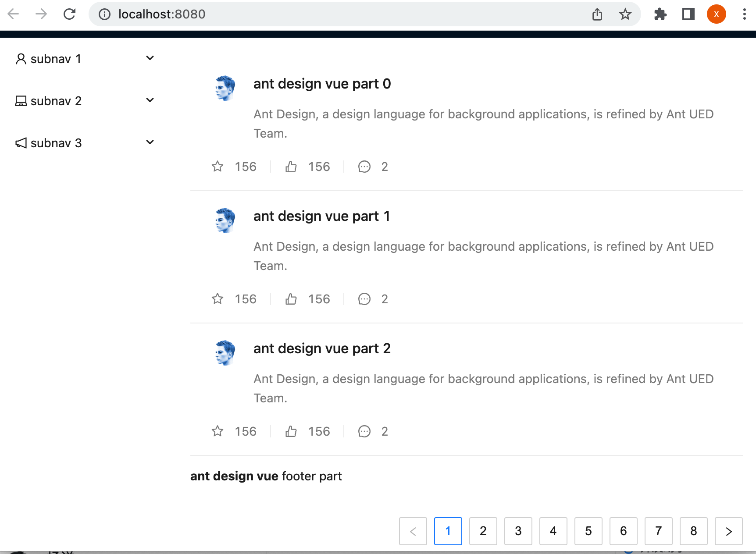Viewport: 756px width, 554px height.
Task: Click the star icon for part 0
Action: pyautogui.click(x=218, y=167)
